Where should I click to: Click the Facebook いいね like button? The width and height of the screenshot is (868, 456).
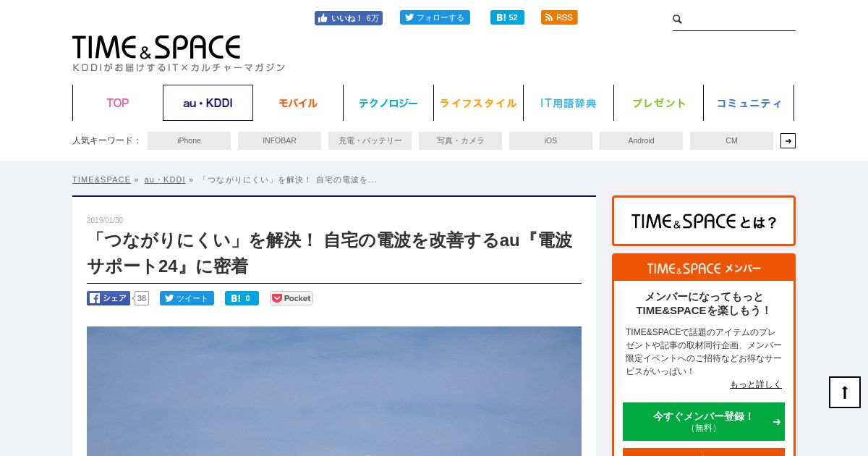point(349,18)
